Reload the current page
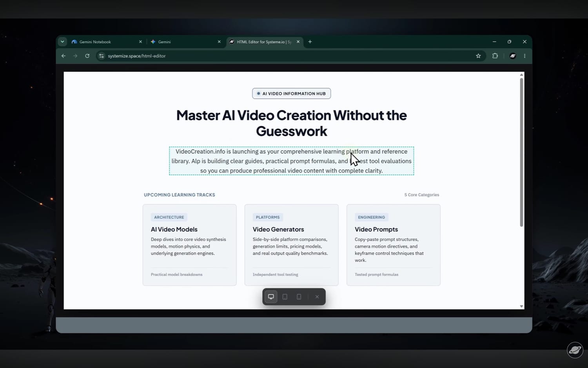 click(x=87, y=56)
